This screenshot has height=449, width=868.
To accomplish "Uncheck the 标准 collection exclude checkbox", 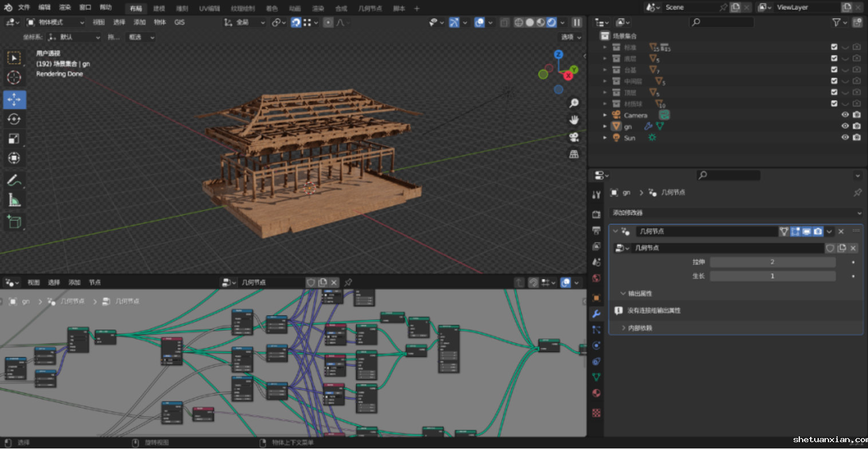I will (x=834, y=47).
